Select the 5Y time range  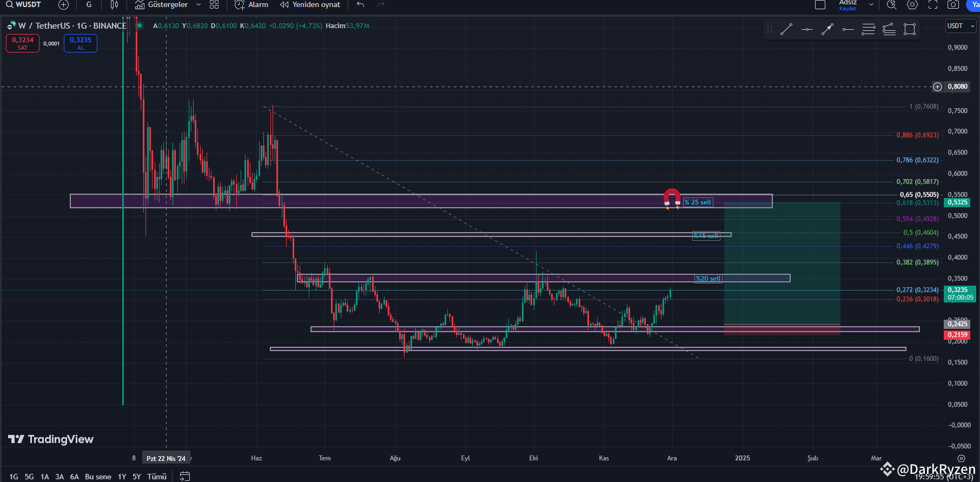coord(137,477)
